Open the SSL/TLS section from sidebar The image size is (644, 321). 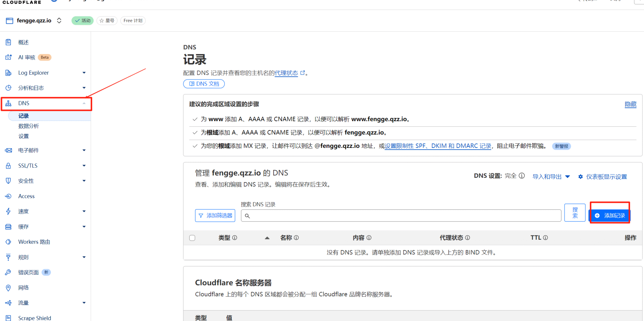(x=28, y=166)
